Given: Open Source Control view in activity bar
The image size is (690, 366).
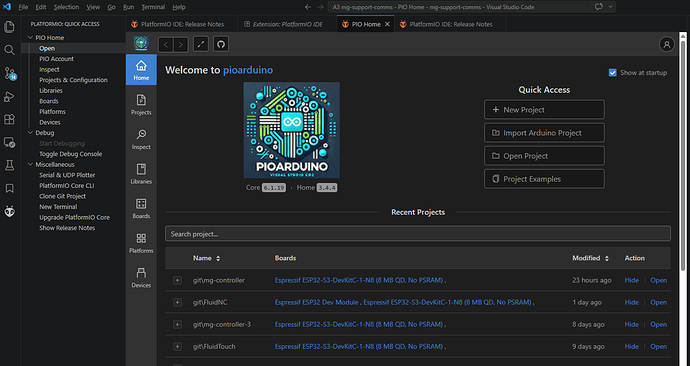Looking at the screenshot, I should [x=10, y=73].
